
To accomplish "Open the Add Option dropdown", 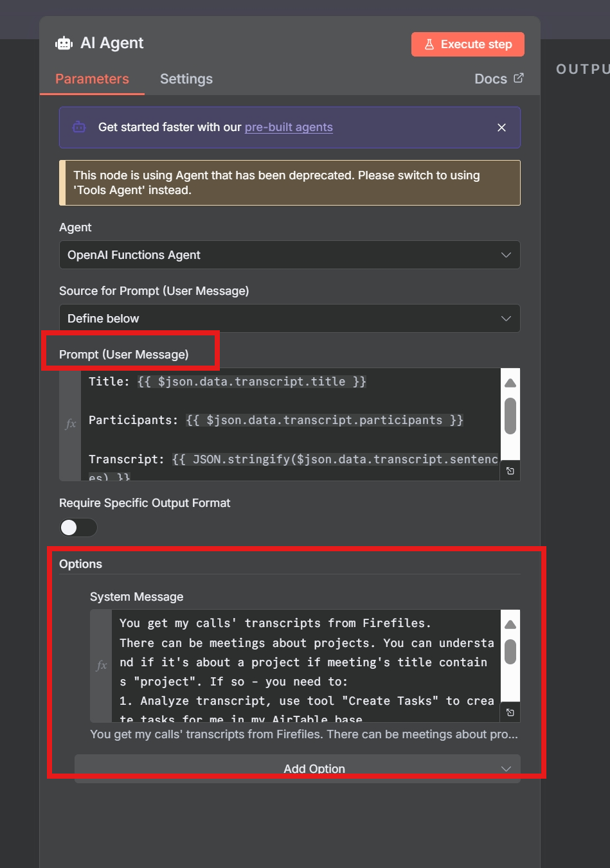I will click(x=297, y=768).
